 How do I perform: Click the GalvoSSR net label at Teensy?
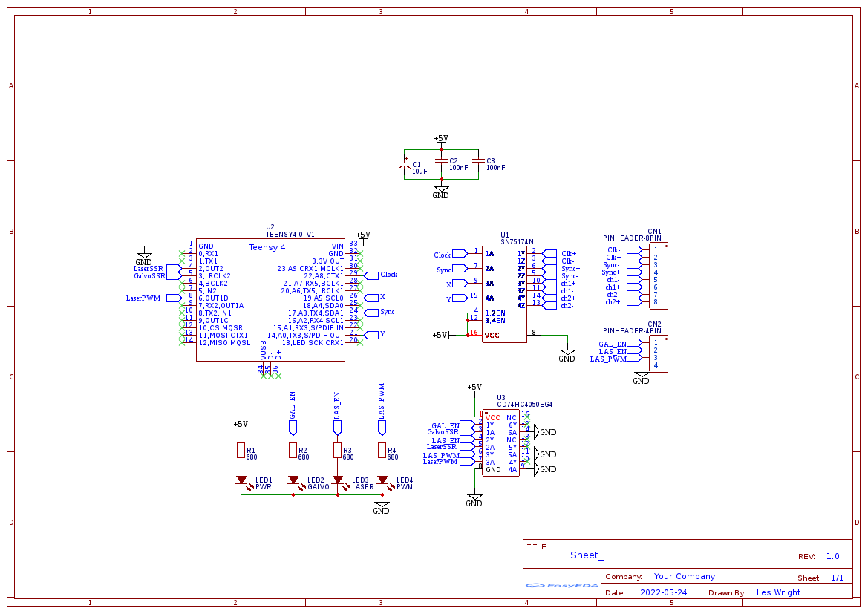point(149,276)
